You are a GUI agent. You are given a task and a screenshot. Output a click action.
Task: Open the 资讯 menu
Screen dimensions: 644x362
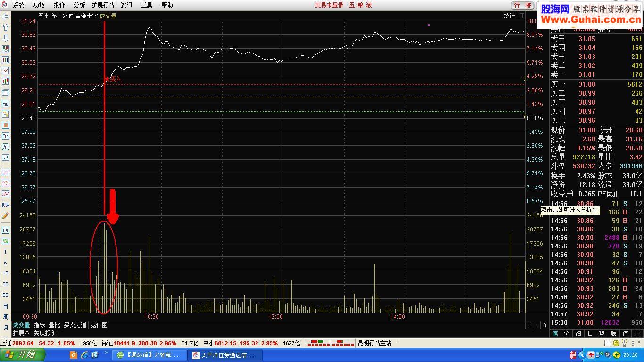126,5
